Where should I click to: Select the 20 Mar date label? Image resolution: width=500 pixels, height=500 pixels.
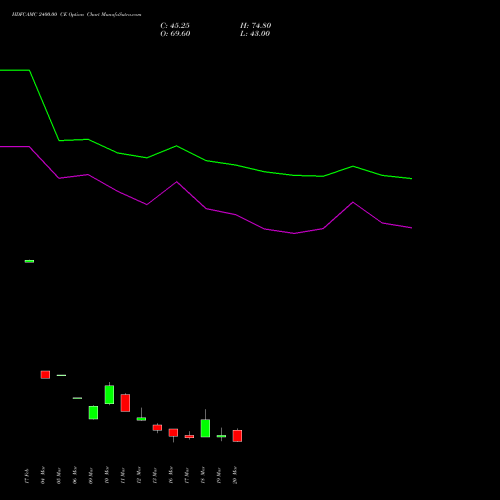(x=235, y=475)
